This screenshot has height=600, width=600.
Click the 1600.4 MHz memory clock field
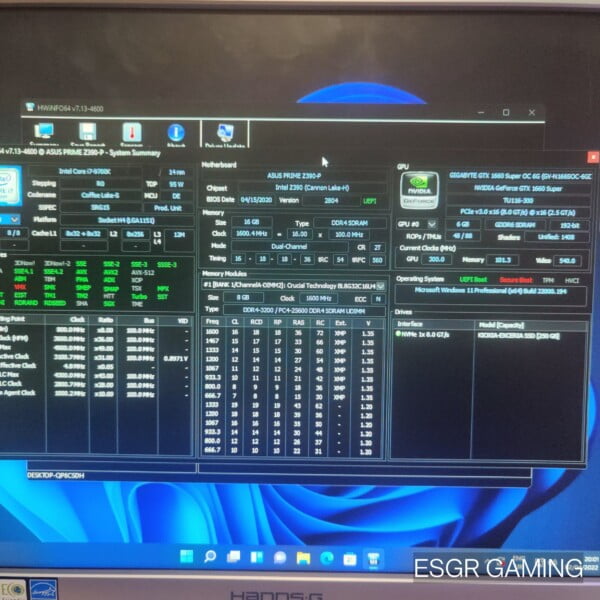click(x=251, y=233)
